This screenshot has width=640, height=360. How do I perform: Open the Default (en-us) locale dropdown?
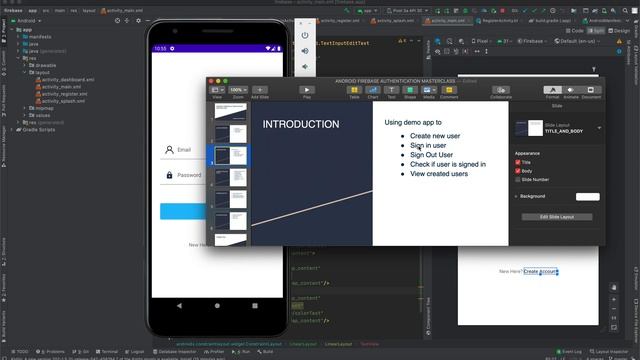[577, 41]
